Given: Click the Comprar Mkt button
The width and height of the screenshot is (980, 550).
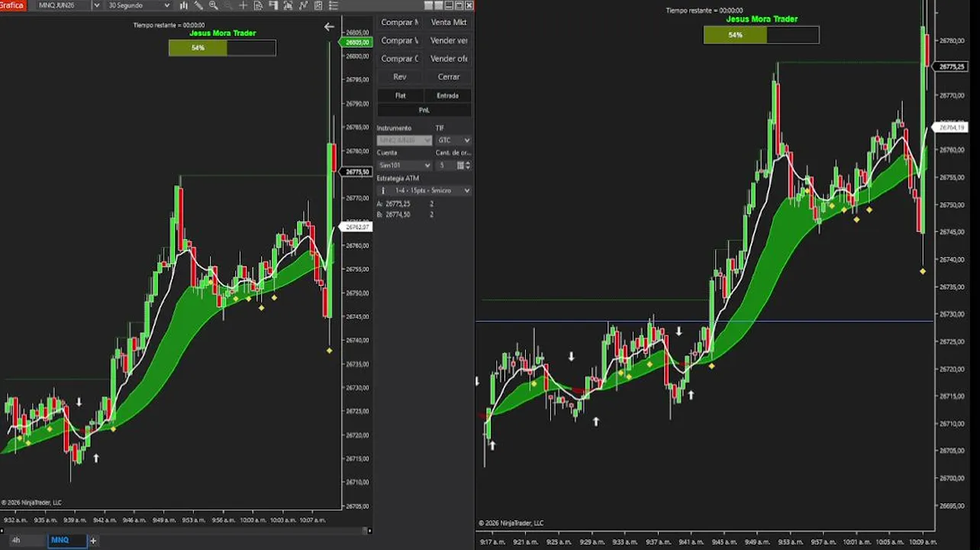Looking at the screenshot, I should (400, 22).
